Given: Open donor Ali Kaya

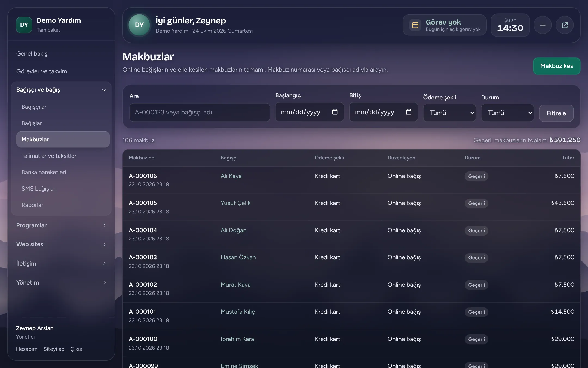Looking at the screenshot, I should (x=231, y=176).
